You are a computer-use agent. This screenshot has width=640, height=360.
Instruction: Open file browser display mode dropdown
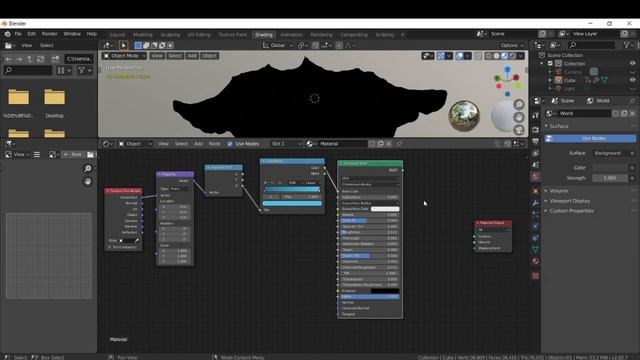click(64, 70)
